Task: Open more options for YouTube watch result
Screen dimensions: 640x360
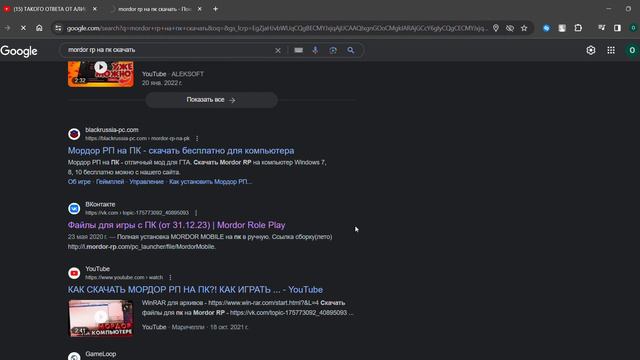Action: pos(170,278)
